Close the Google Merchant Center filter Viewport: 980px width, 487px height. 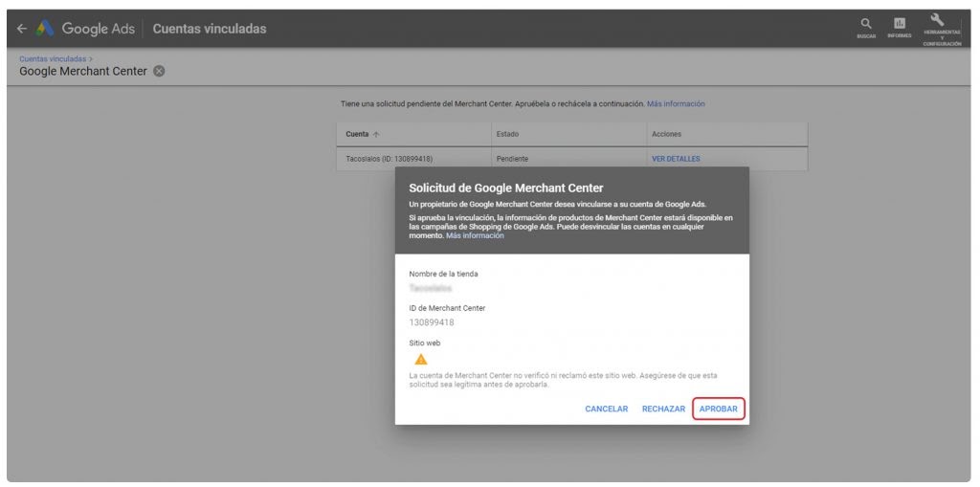click(x=160, y=71)
